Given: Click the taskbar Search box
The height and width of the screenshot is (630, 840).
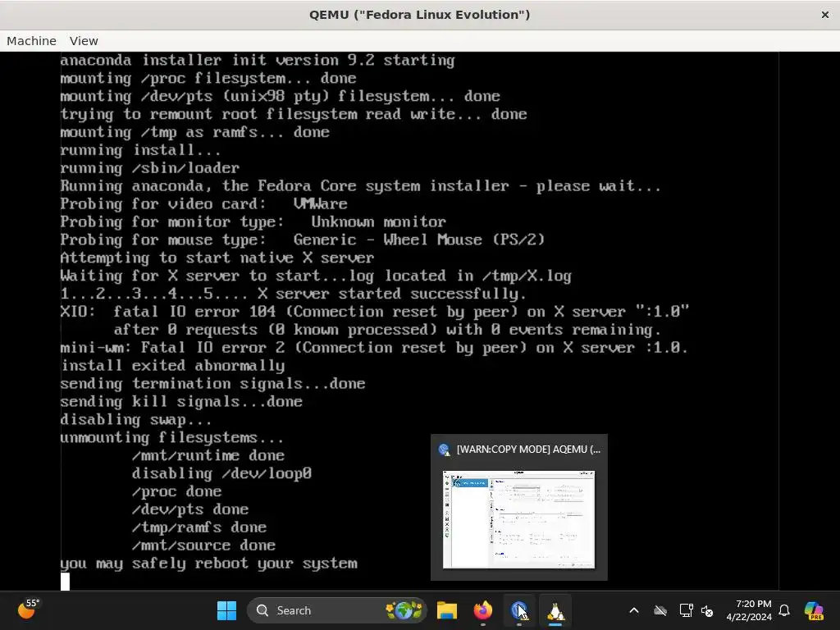Looking at the screenshot, I should pyautogui.click(x=336, y=610).
